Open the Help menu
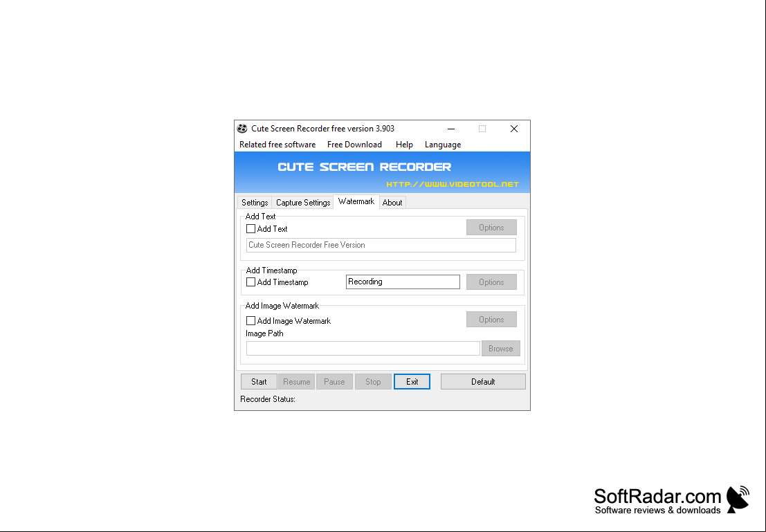The image size is (766, 532). (x=404, y=145)
